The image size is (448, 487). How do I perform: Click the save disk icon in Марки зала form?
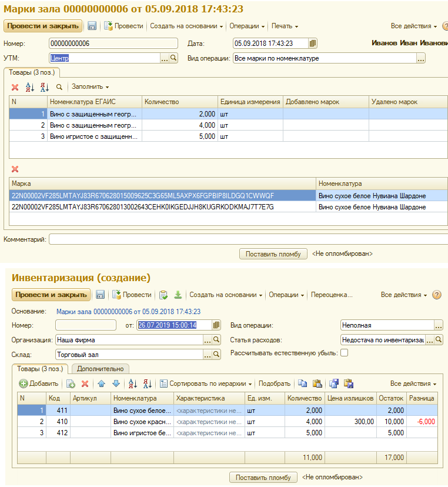coord(92,26)
